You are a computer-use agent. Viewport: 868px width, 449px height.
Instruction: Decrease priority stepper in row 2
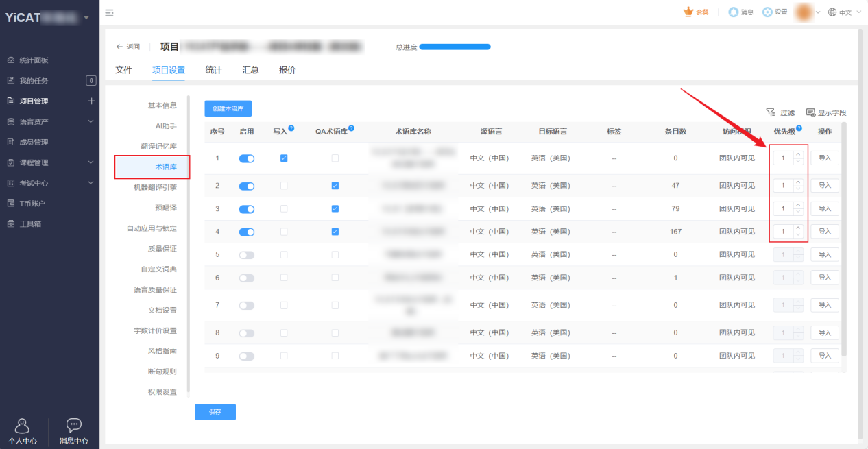[798, 189]
